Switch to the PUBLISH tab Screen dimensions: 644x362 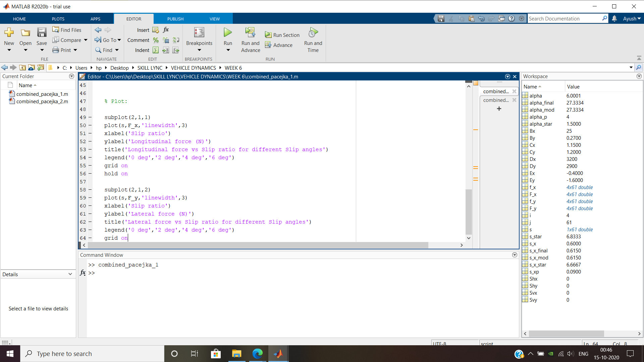click(x=175, y=18)
